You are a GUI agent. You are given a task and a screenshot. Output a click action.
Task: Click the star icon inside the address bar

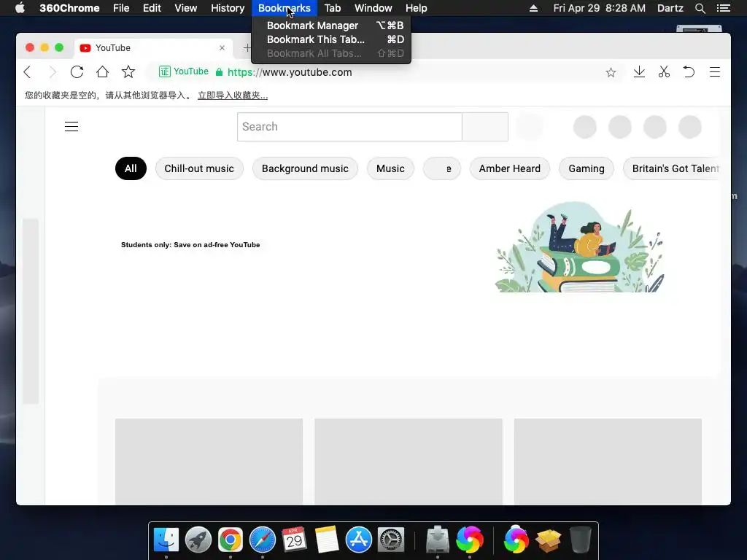pyautogui.click(x=611, y=72)
